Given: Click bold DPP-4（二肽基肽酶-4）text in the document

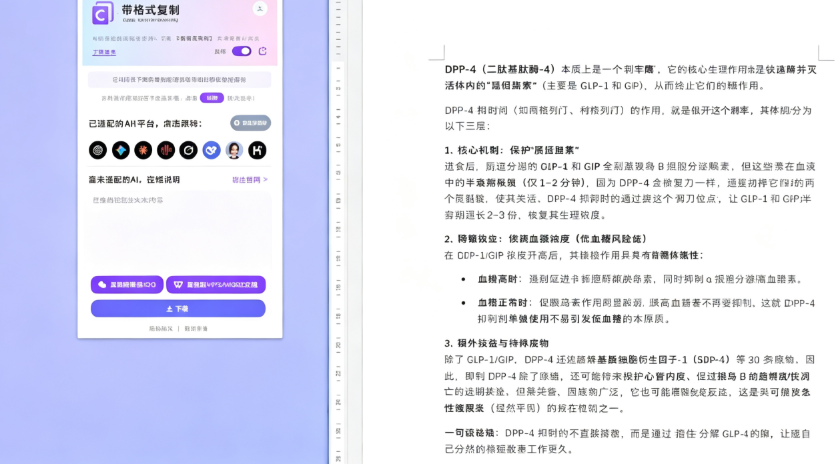Looking at the screenshot, I should pyautogui.click(x=500, y=70).
